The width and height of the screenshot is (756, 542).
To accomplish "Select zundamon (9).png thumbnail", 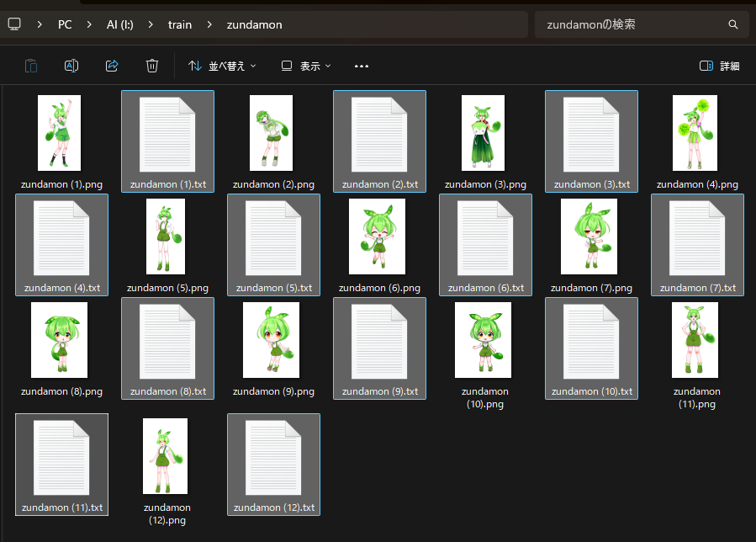I will pos(271,340).
